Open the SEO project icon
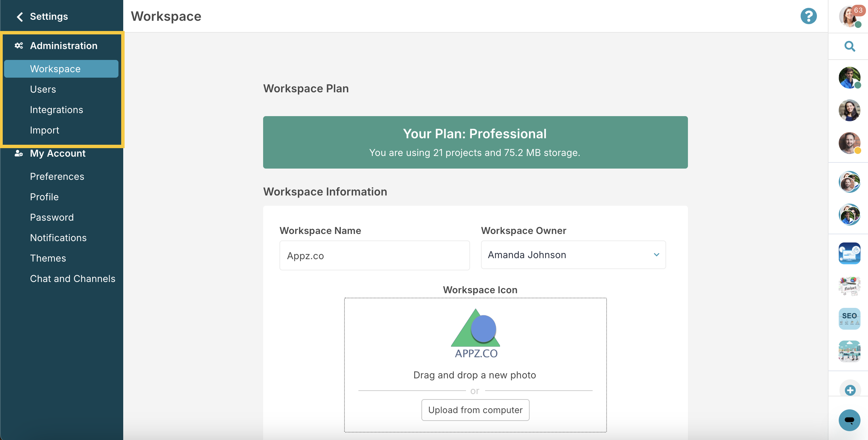 [x=850, y=319]
